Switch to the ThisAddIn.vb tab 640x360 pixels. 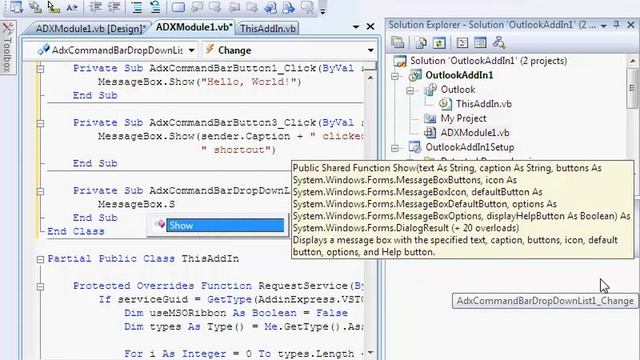pos(268,28)
